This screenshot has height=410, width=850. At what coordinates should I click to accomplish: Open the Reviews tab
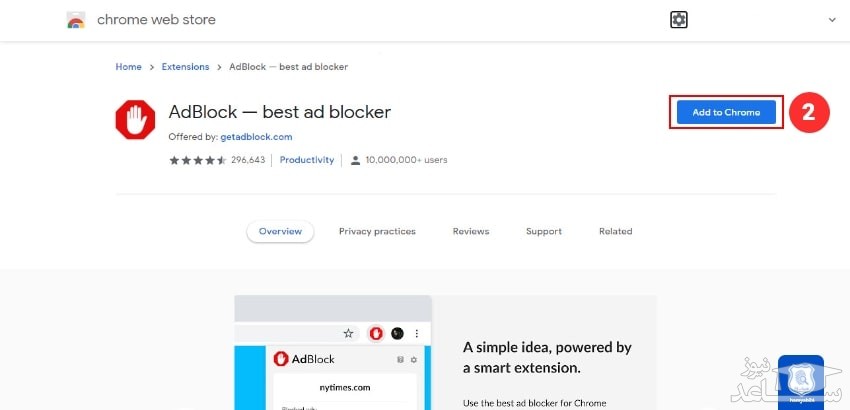471,231
